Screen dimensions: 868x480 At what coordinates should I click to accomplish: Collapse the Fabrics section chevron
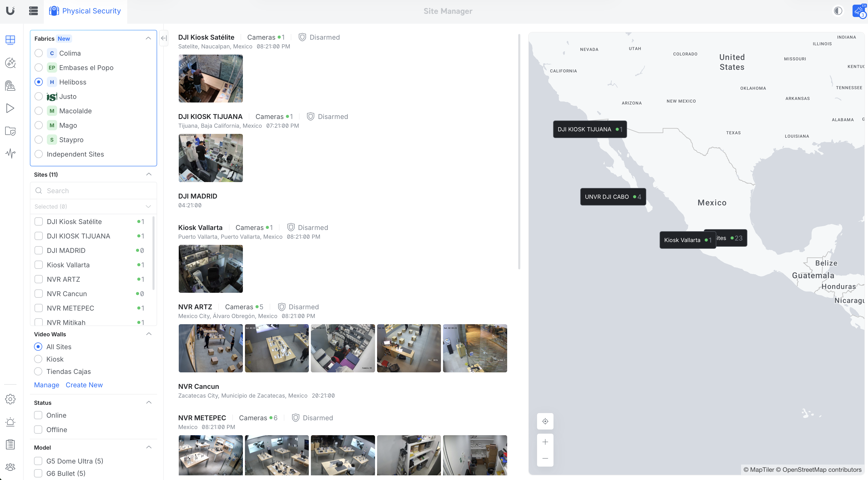(148, 38)
